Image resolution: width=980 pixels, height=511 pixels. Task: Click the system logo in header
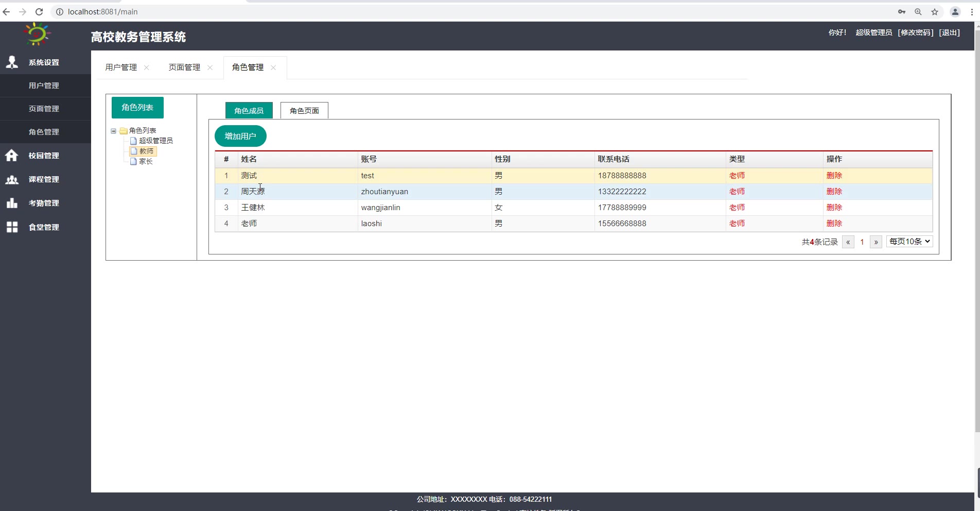pos(37,34)
